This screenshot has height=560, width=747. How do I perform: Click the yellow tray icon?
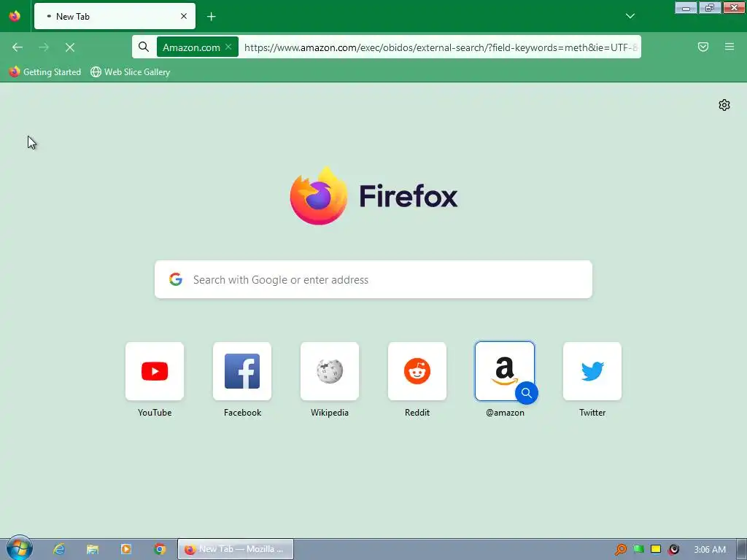[656, 550]
